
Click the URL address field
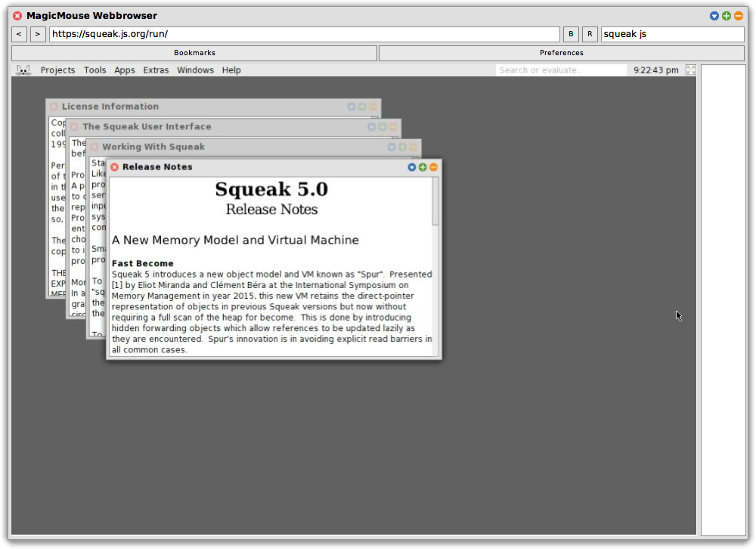pos(304,34)
